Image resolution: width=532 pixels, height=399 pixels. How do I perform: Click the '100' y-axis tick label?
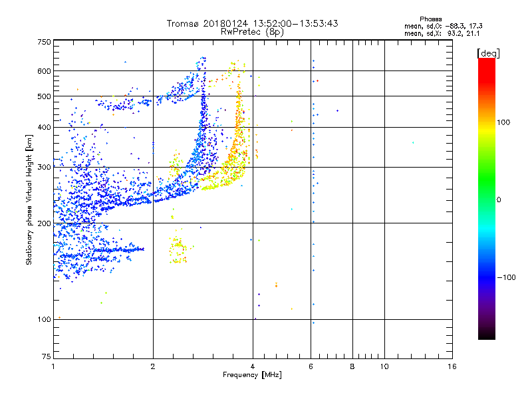[45, 319]
